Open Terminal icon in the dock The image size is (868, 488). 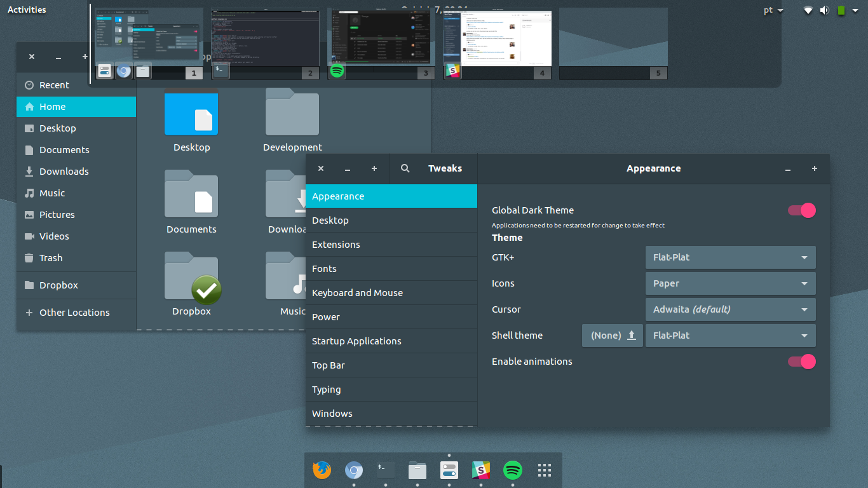pos(386,470)
